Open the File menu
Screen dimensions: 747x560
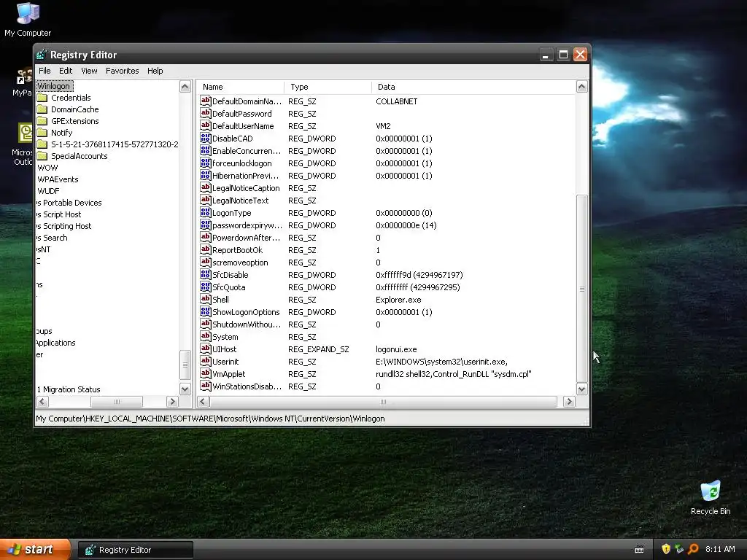pyautogui.click(x=44, y=71)
